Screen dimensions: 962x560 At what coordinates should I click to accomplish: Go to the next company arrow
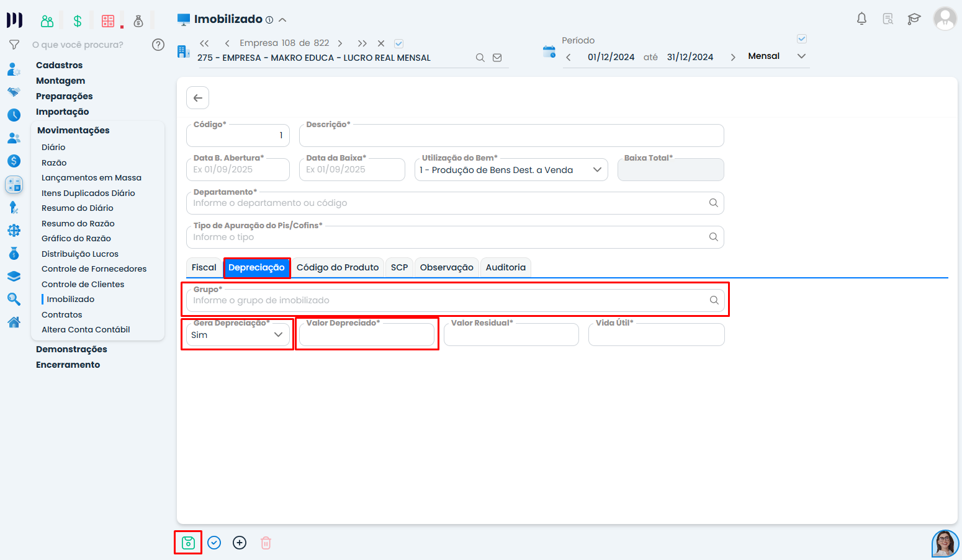click(340, 43)
